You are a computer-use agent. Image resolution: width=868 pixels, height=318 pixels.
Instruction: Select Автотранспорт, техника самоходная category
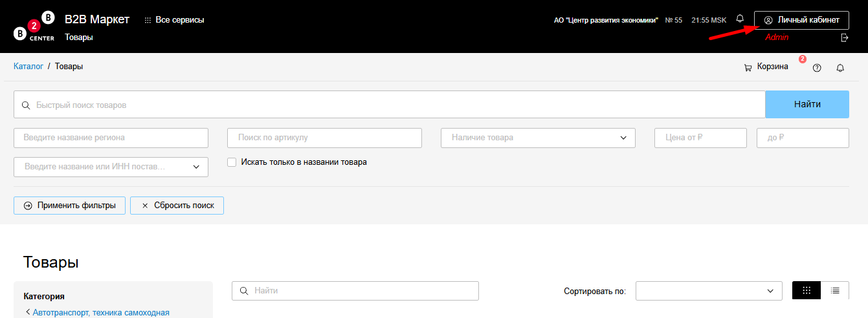(101, 312)
